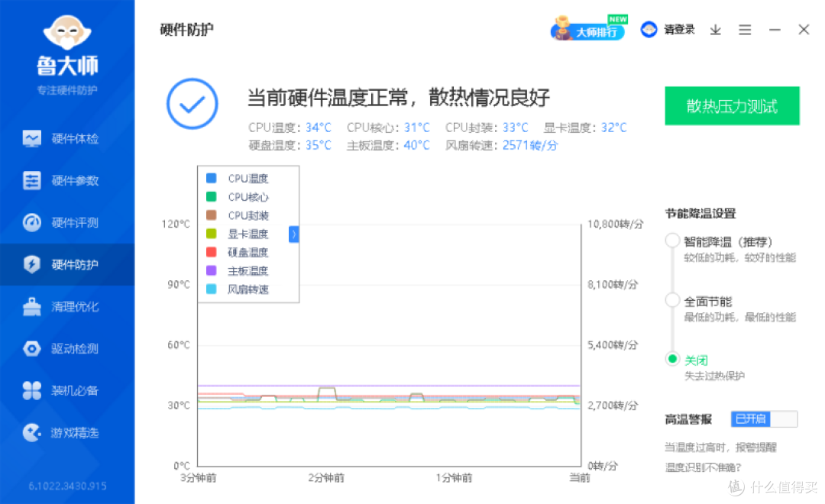Viewport: 825px width, 504px height.
Task: Click the 温度识别不准确? link
Action: (703, 467)
